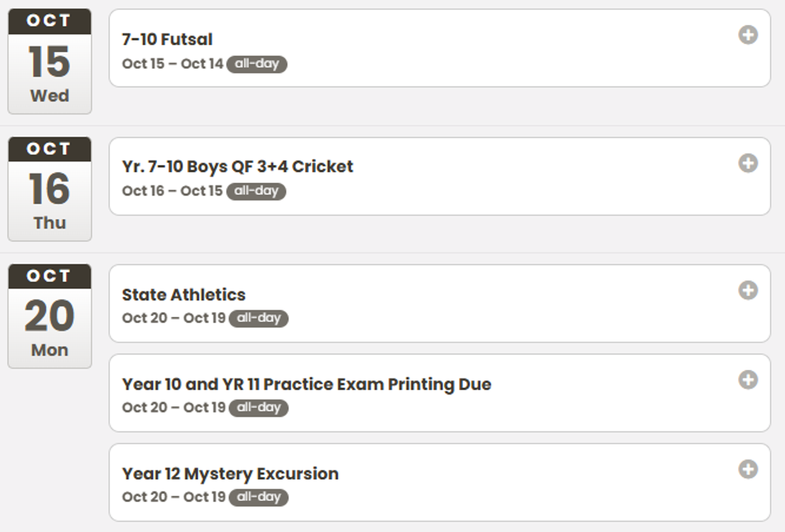The width and height of the screenshot is (785, 532).
Task: Click all-day tag on 7-10 Futsal
Action: tap(256, 64)
